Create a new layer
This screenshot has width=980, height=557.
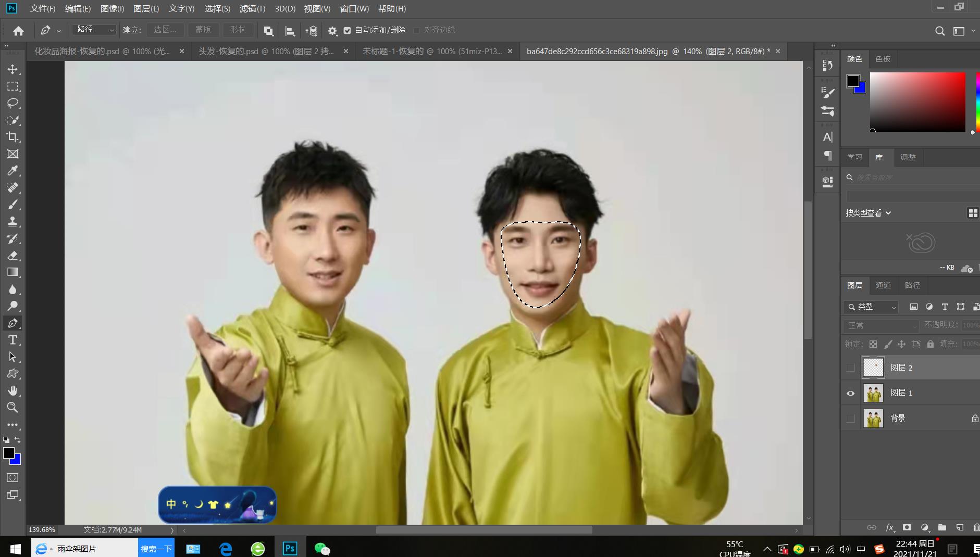(x=960, y=527)
